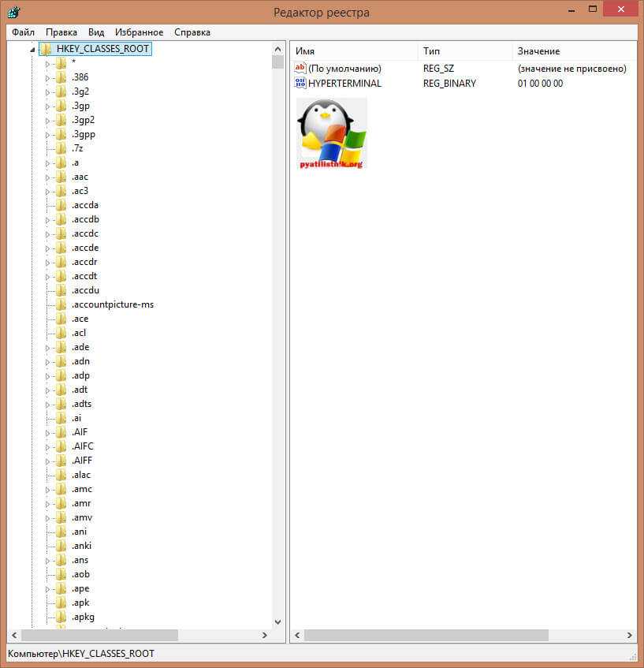
Task: Click the .7z key folder icon
Action: point(61,148)
